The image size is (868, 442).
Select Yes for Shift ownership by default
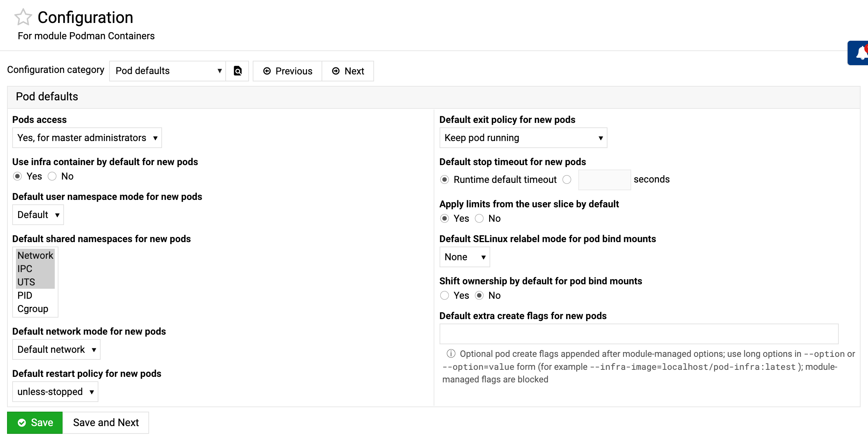tap(444, 295)
